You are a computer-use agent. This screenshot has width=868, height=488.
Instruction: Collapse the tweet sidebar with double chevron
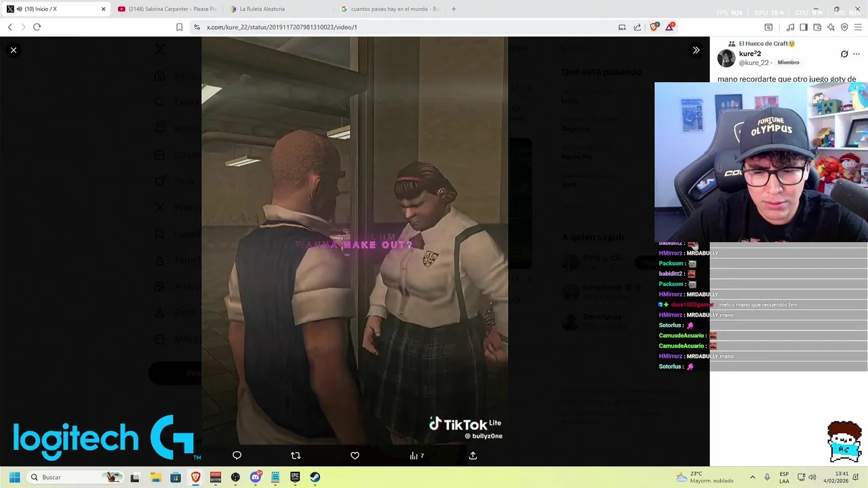(696, 50)
